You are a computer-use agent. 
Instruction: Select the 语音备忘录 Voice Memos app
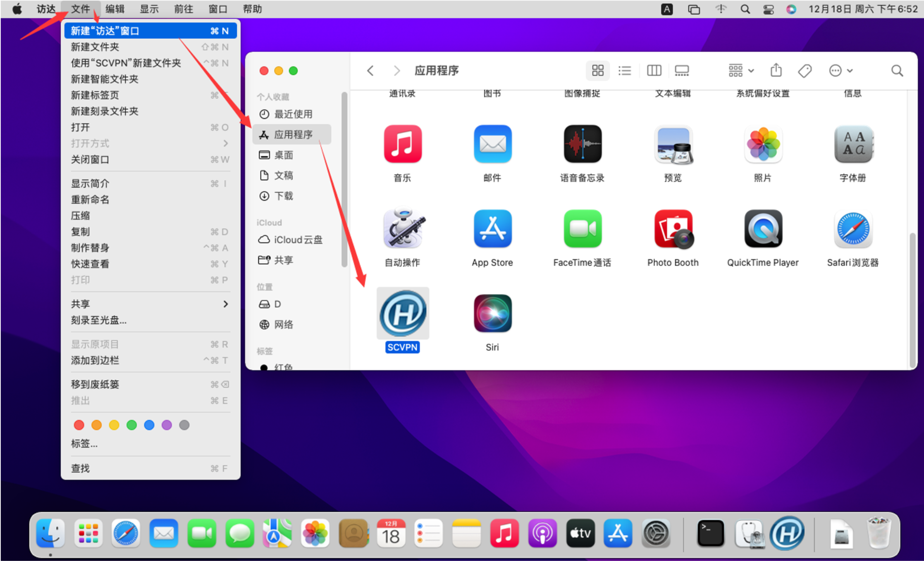[583, 144]
